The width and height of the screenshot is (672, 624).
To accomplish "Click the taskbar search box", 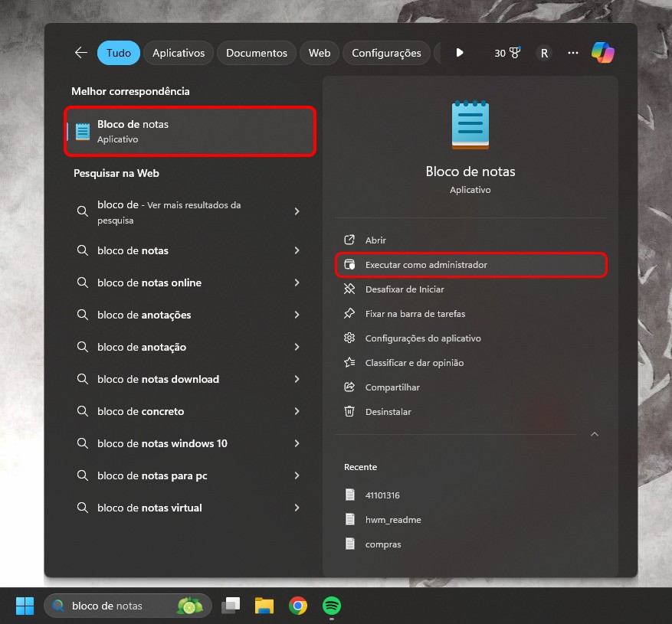I will 115,606.
